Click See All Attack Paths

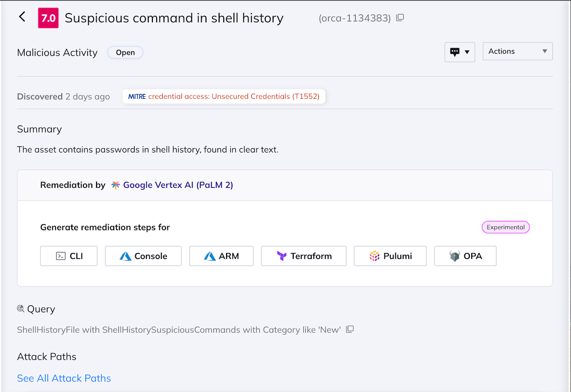click(x=64, y=378)
